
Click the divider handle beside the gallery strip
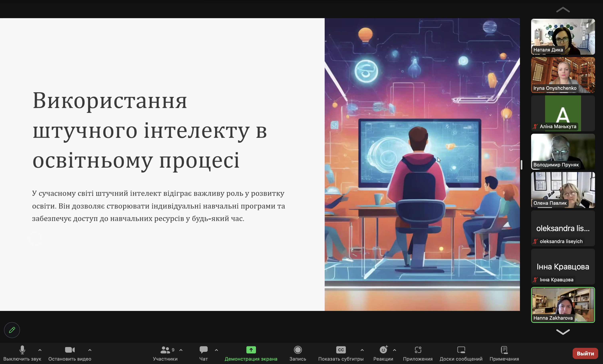tap(522, 165)
